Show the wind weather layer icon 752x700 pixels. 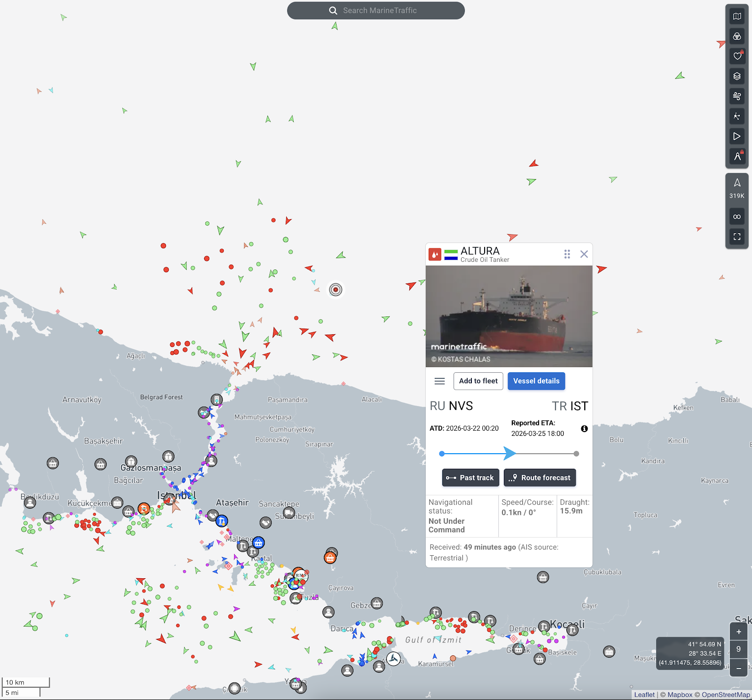pyautogui.click(x=737, y=96)
